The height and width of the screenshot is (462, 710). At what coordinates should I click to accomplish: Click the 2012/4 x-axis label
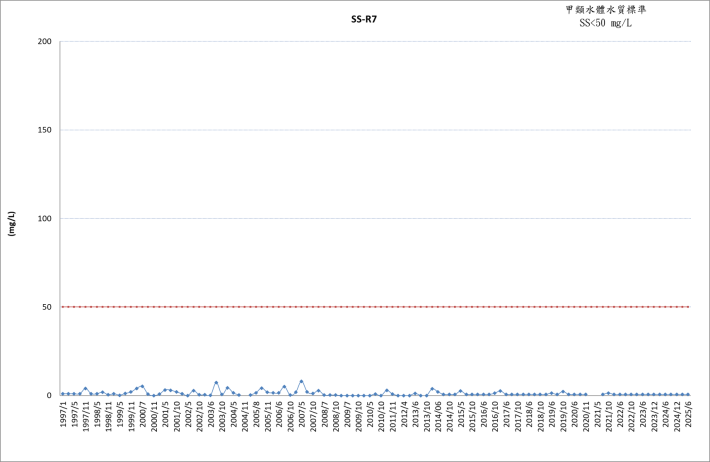(x=404, y=413)
